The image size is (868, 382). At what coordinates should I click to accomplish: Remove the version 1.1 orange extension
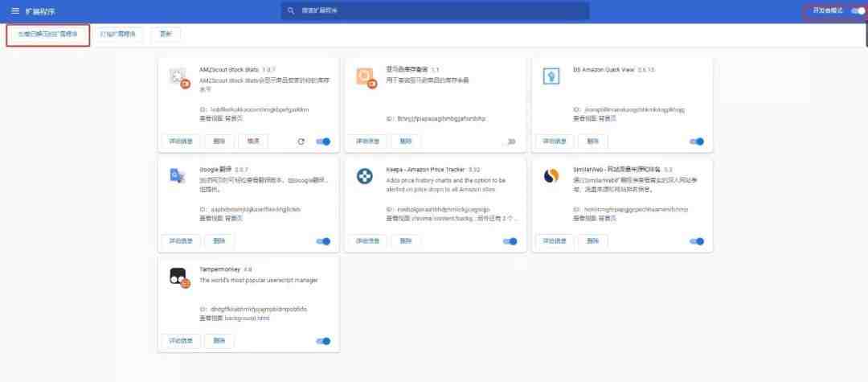[406, 142]
